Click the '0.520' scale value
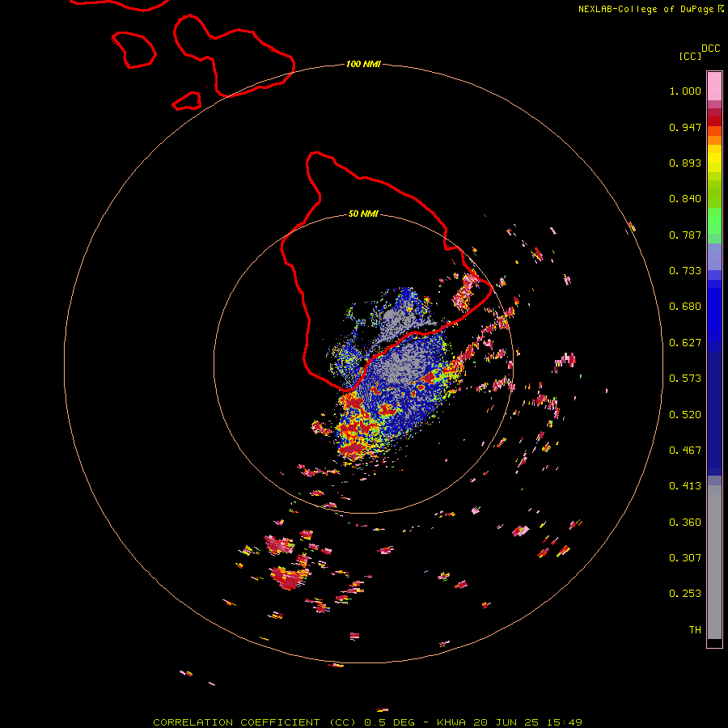Screen dimensions: 728x728 (x=685, y=415)
